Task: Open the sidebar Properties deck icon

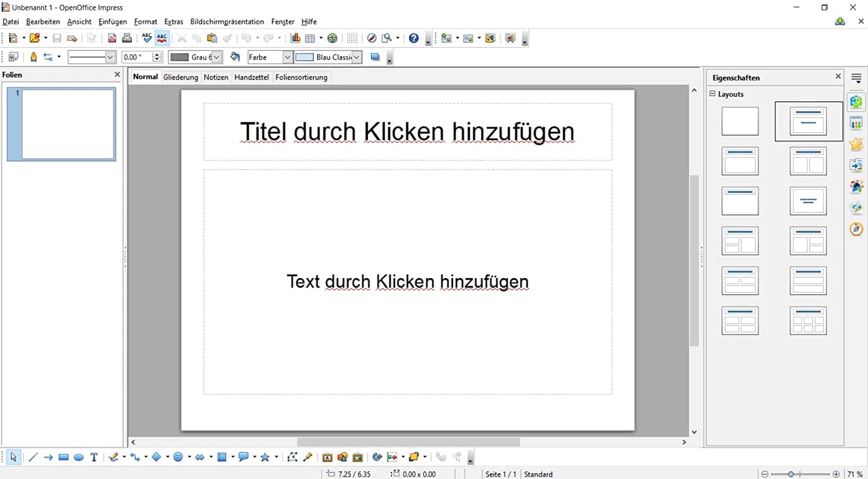Action: pos(856,102)
